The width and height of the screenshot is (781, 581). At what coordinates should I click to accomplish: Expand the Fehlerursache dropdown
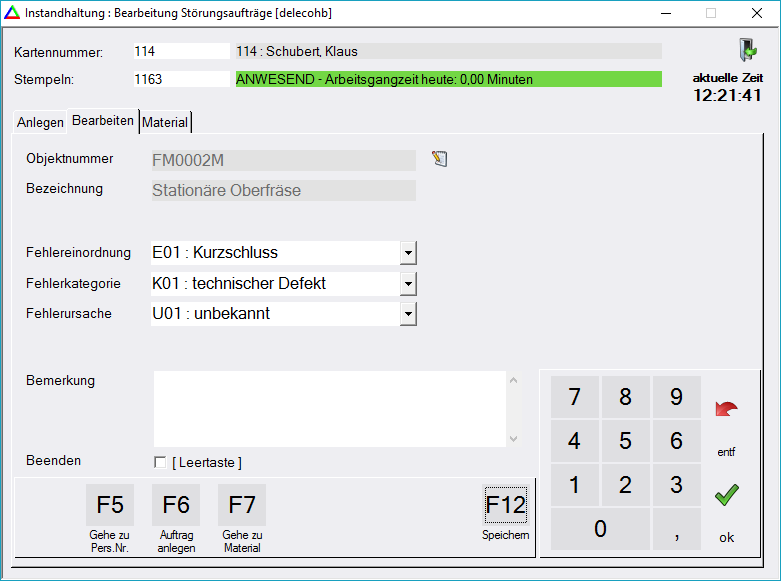tap(407, 314)
